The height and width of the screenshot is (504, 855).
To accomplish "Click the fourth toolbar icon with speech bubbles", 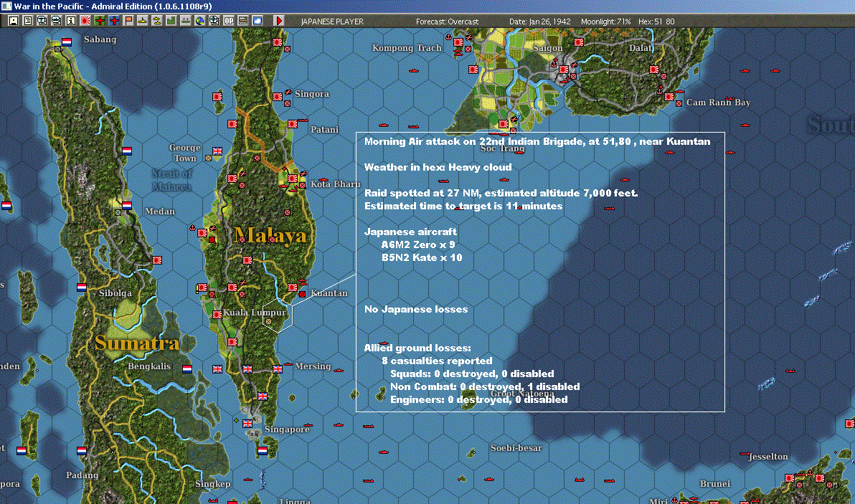I will click(56, 21).
